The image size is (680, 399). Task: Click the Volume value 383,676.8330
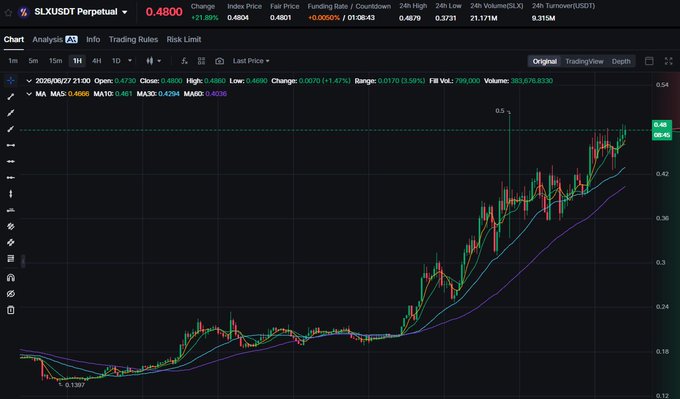[532, 81]
